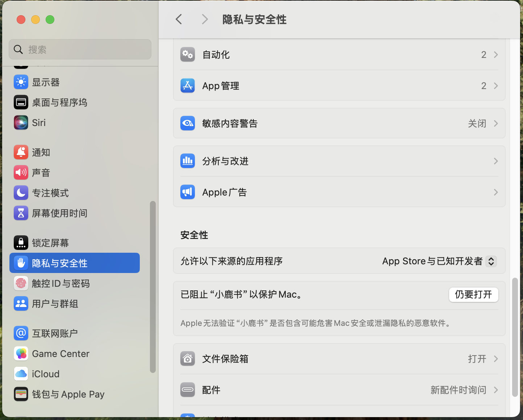Screen dimensions: 523x420
Task: Open 敏感内容警告 chevron next to 关闭
Action: pos(496,123)
